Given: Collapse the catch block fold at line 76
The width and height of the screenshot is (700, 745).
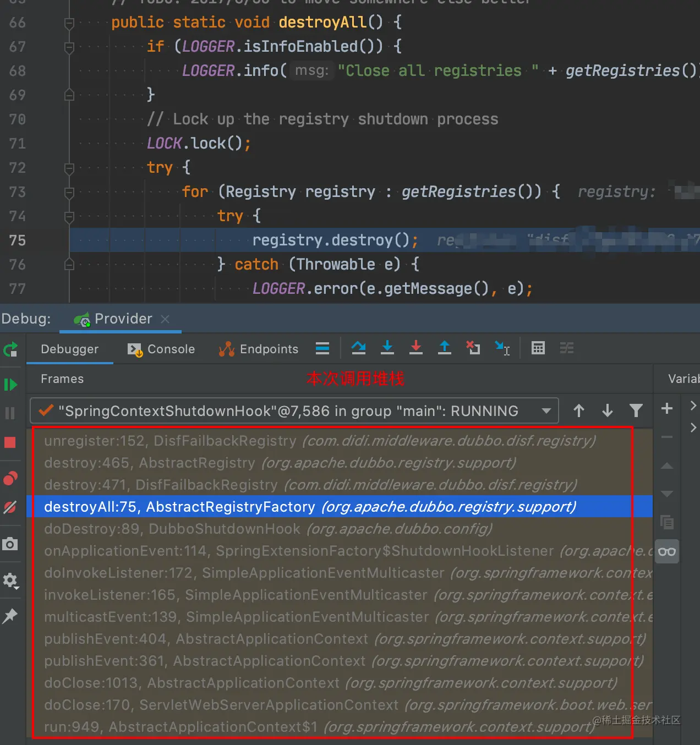Looking at the screenshot, I should coord(69,265).
